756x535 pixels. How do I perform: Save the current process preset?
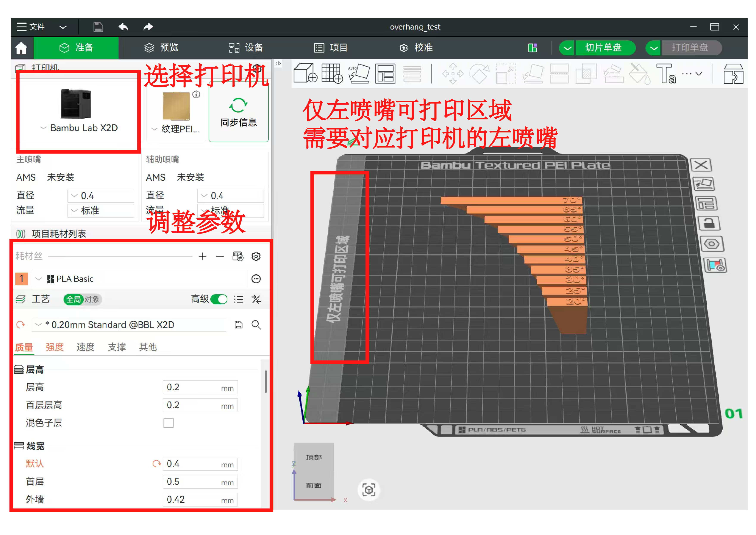click(x=239, y=325)
